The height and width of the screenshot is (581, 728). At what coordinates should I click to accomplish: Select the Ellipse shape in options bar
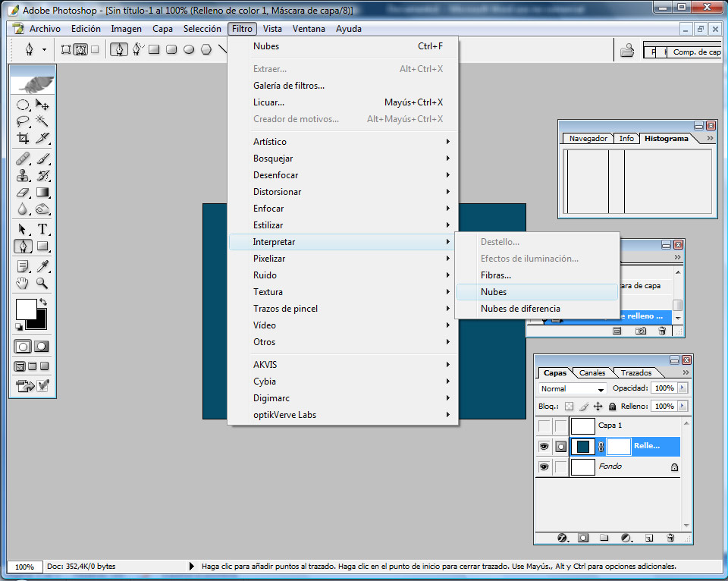189,49
